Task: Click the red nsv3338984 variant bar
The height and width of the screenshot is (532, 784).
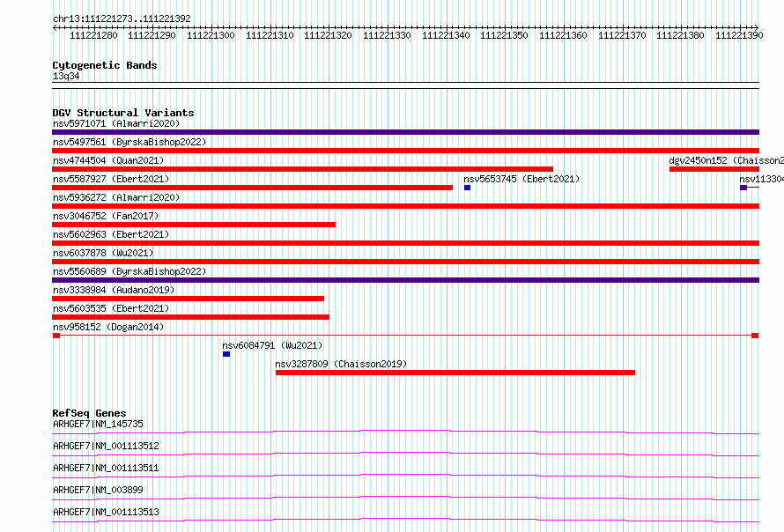Action: (188, 299)
